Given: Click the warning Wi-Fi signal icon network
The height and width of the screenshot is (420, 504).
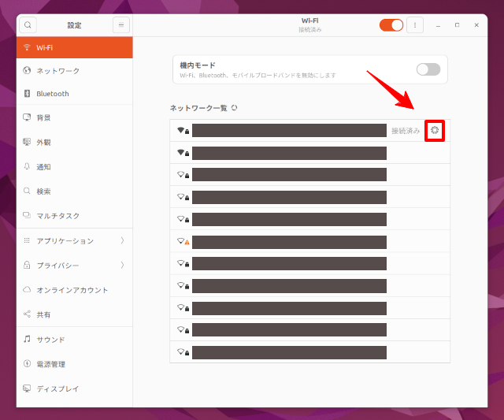Looking at the screenshot, I should pos(183,241).
